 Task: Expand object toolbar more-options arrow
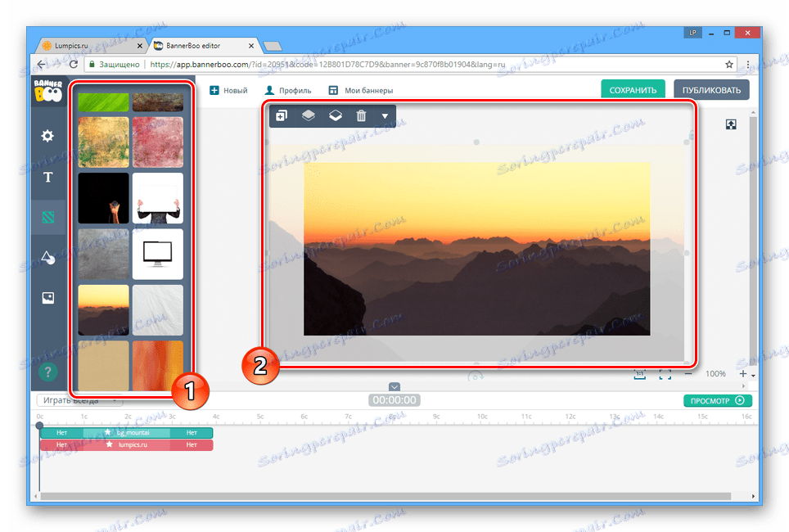click(x=385, y=116)
